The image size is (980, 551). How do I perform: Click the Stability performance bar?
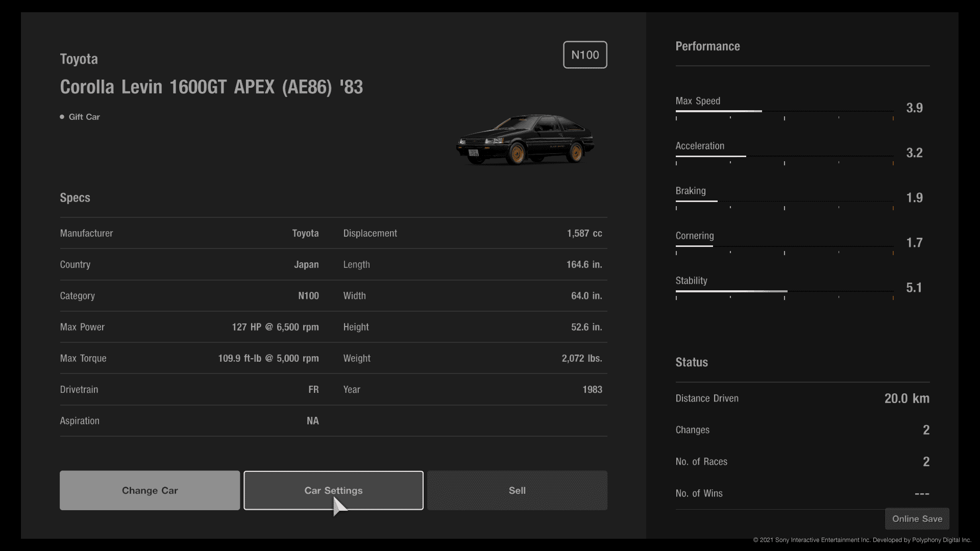785,291
